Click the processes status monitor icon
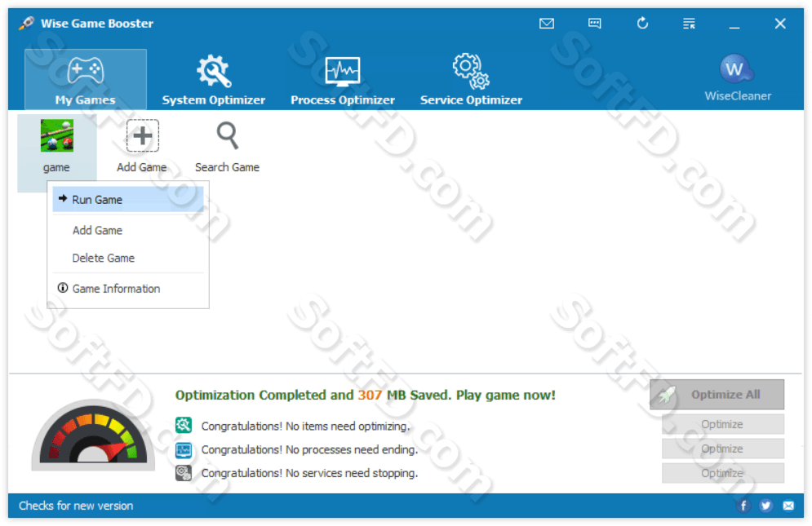Screen dimensions: 812x526 click(184, 450)
